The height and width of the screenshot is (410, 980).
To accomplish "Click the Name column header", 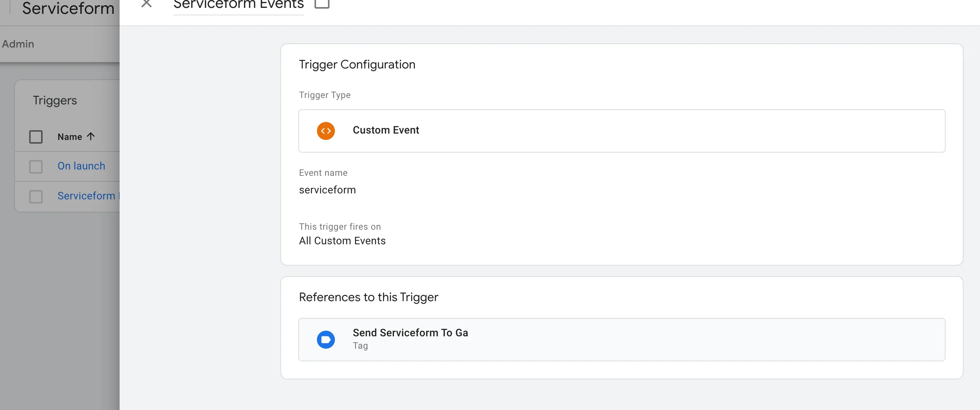I will tap(70, 137).
